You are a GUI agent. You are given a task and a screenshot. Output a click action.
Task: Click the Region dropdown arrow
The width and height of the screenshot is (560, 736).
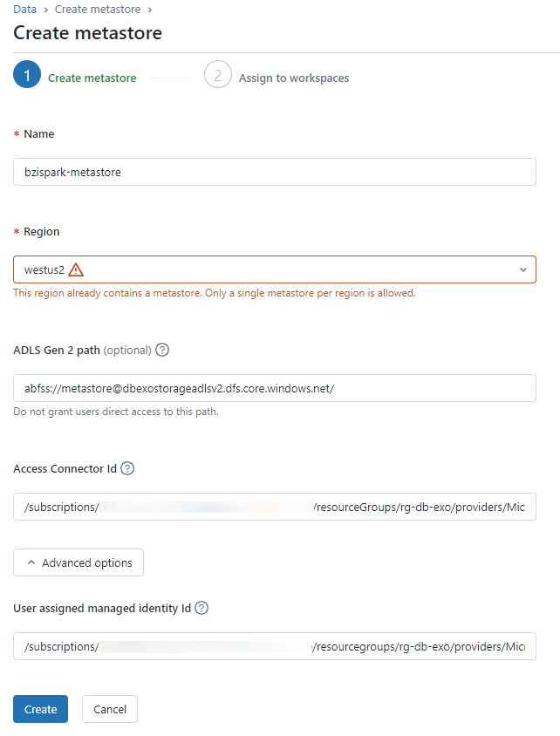pyautogui.click(x=522, y=269)
